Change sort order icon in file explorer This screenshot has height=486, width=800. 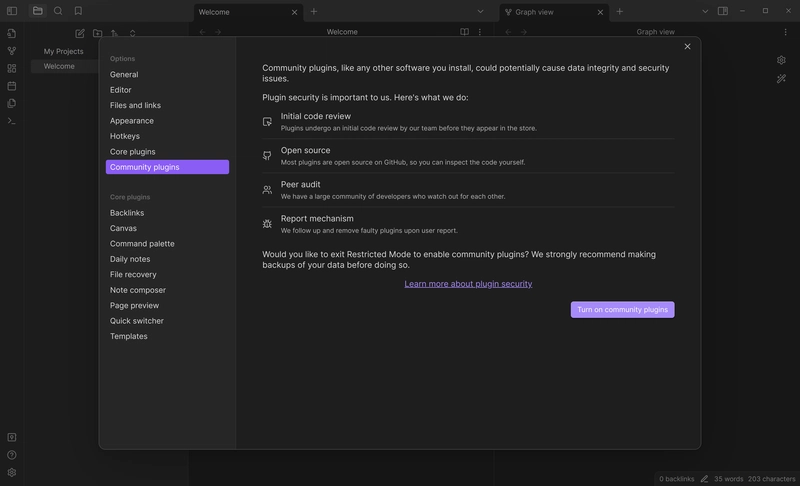[115, 33]
